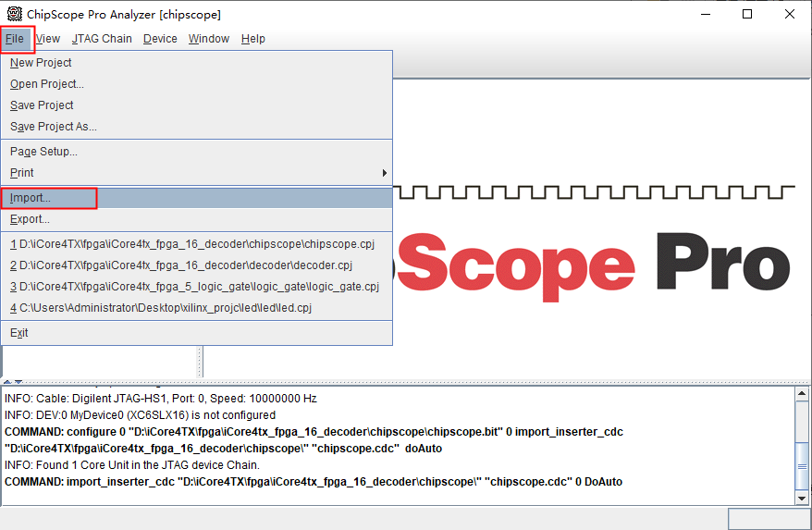Open the JTAG Chain menu
The image size is (812, 530).
(102, 39)
